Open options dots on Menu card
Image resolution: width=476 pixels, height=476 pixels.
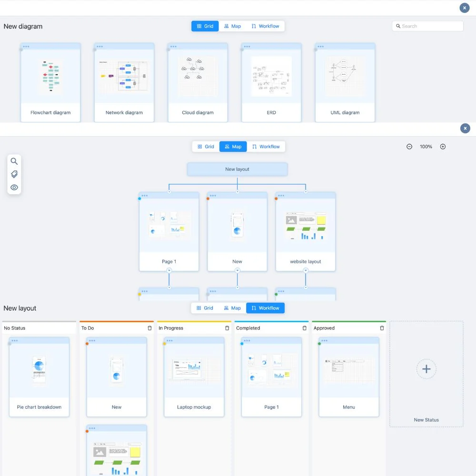coord(324,340)
